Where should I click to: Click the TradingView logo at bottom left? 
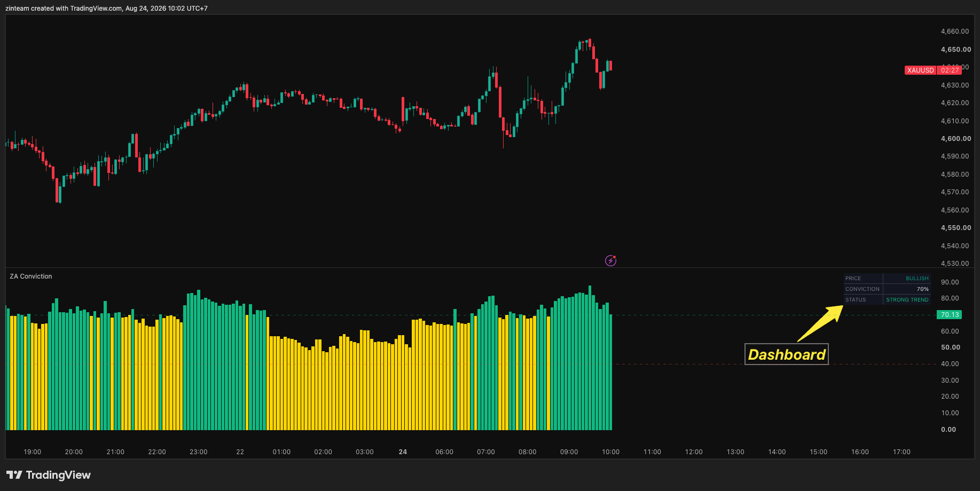(x=49, y=475)
